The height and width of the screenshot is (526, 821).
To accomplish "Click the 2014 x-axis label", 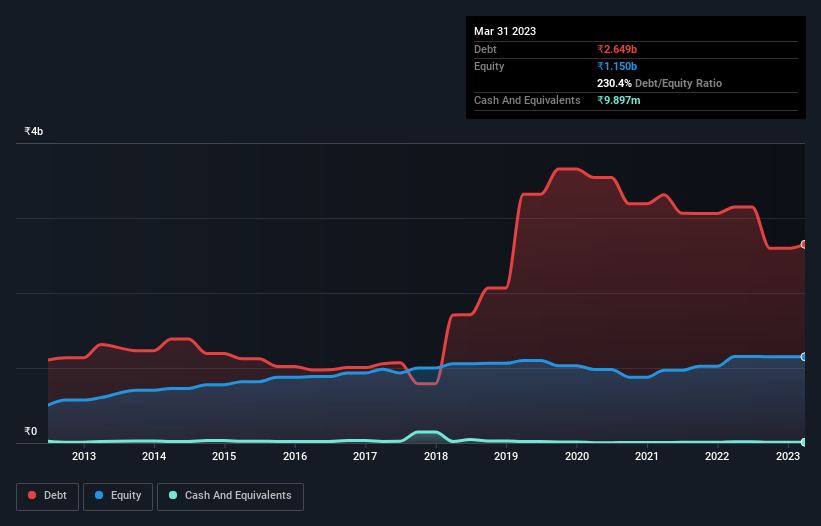I will pyautogui.click(x=154, y=456).
